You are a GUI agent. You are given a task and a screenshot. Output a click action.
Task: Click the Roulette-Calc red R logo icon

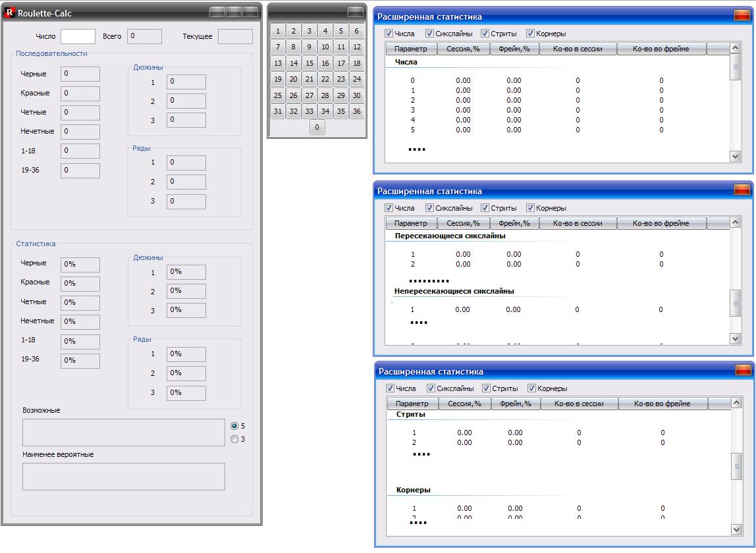[x=9, y=13]
